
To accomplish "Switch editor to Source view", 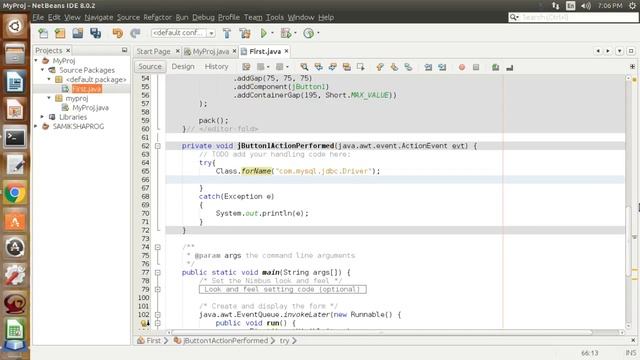I will pyautogui.click(x=150, y=67).
